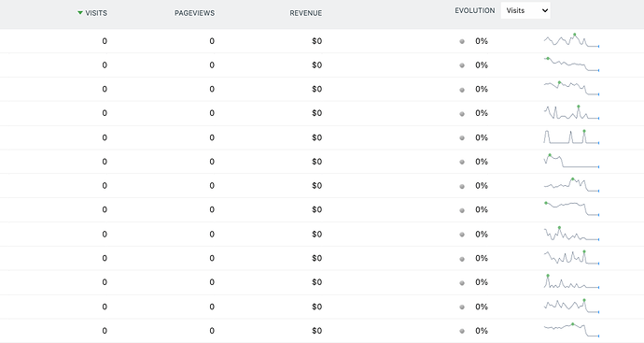644x343 pixels.
Task: Click the grey evolution dot in seventh row
Action: point(462,186)
